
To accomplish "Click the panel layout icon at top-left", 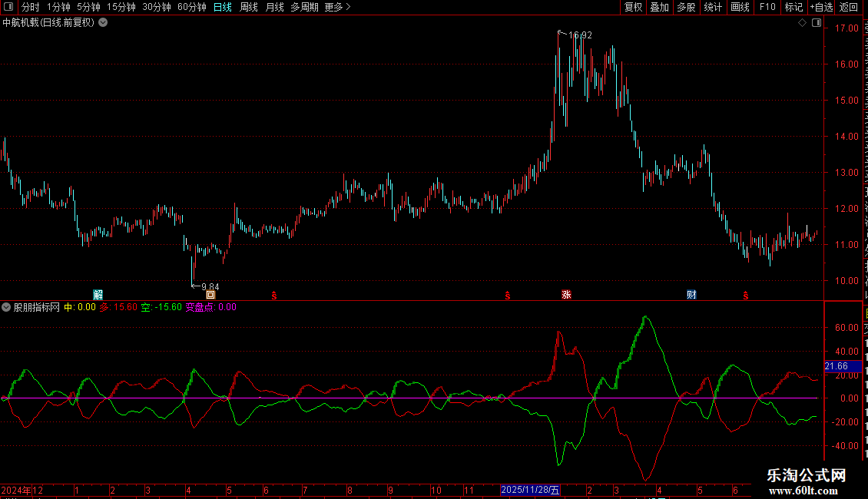I will 8,7.
